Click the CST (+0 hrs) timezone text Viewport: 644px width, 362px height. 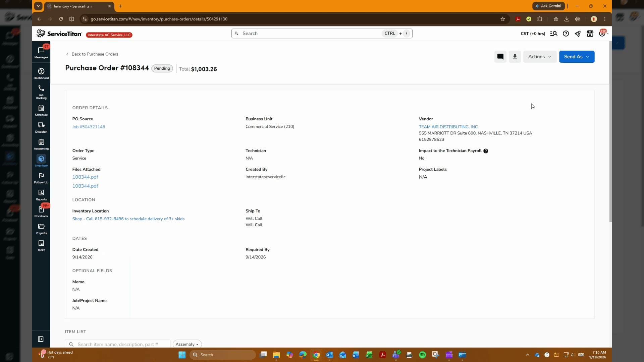click(x=533, y=34)
